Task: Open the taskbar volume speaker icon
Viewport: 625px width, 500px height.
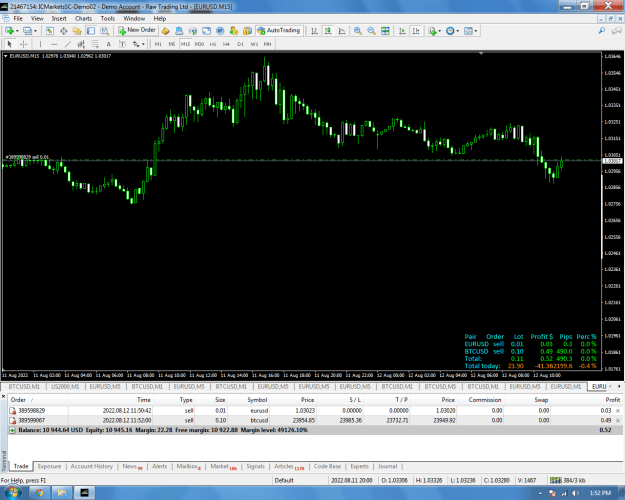Action: click(x=574, y=493)
